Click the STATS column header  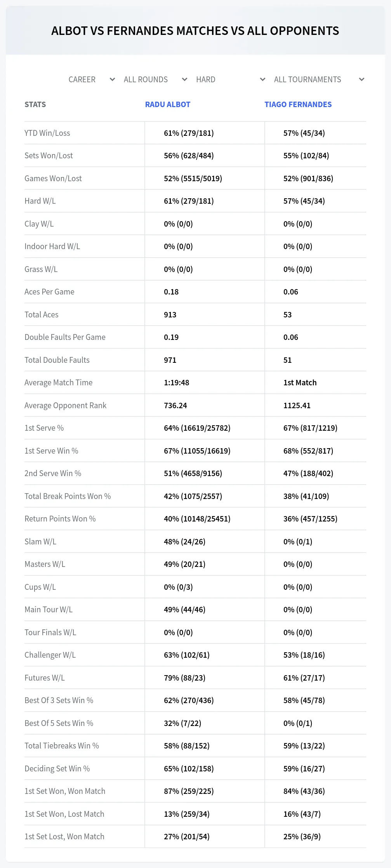[35, 104]
